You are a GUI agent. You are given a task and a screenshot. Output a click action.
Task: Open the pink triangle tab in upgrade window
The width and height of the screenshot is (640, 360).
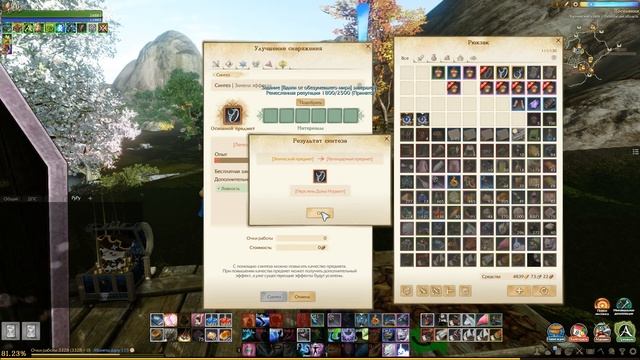tap(269, 64)
